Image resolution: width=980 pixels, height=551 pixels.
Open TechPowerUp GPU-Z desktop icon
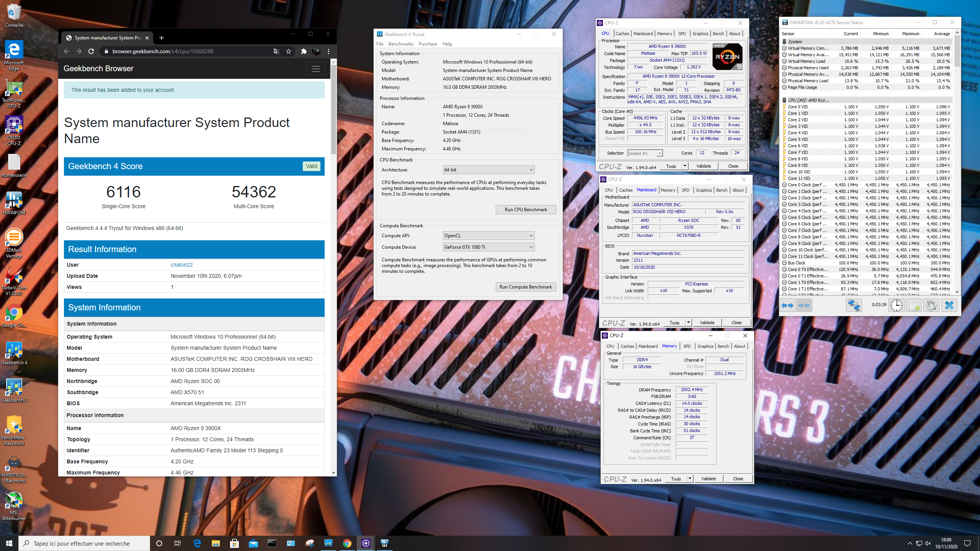pyautogui.click(x=14, y=94)
